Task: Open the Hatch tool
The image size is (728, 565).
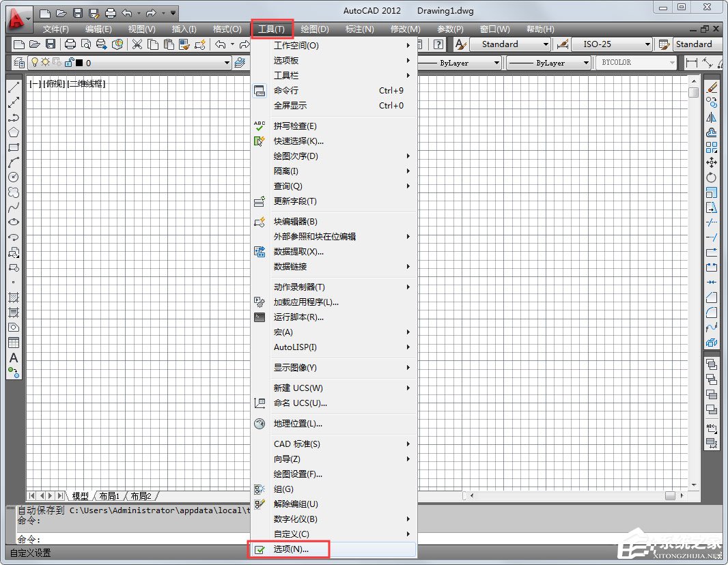Action: tap(14, 297)
